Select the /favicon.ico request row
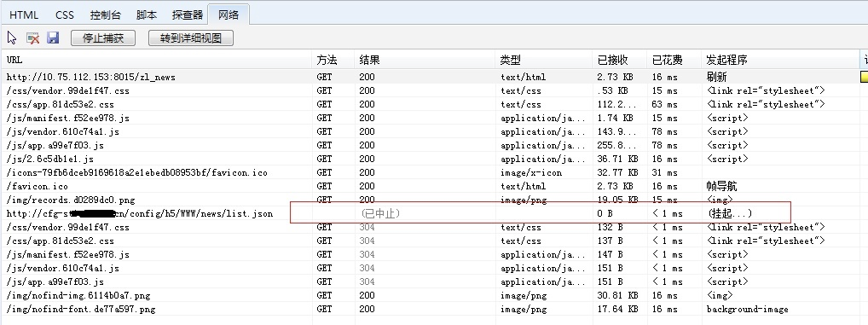The height and width of the screenshot is (325, 868). click(x=434, y=186)
